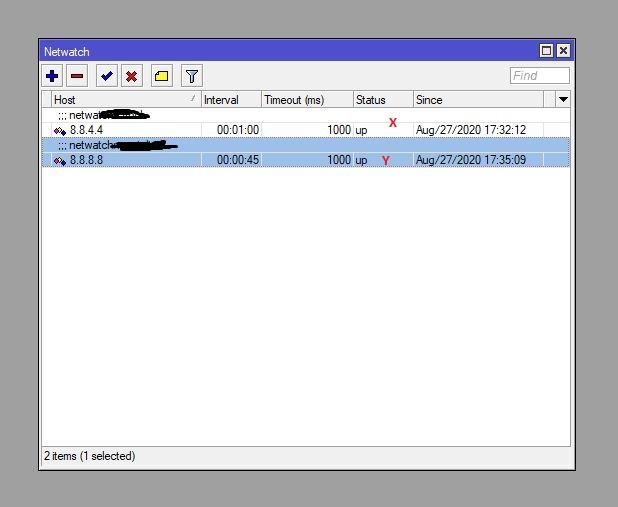Click the icon beside host 8.8.4.4
Image resolution: width=618 pixels, height=507 pixels.
coord(60,131)
